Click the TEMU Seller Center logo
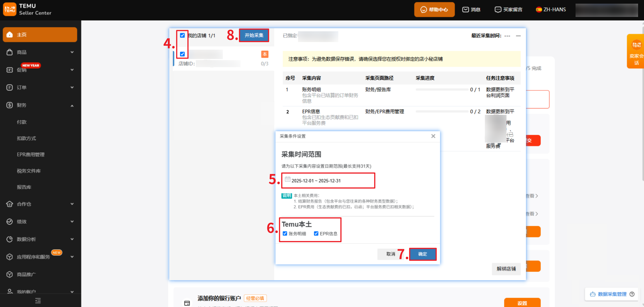The image size is (644, 307). 27,9
